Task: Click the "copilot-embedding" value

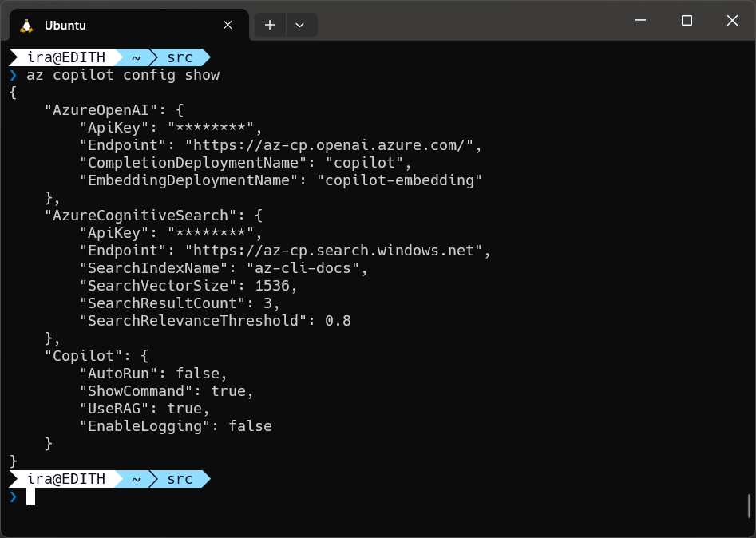Action: pyautogui.click(x=400, y=180)
